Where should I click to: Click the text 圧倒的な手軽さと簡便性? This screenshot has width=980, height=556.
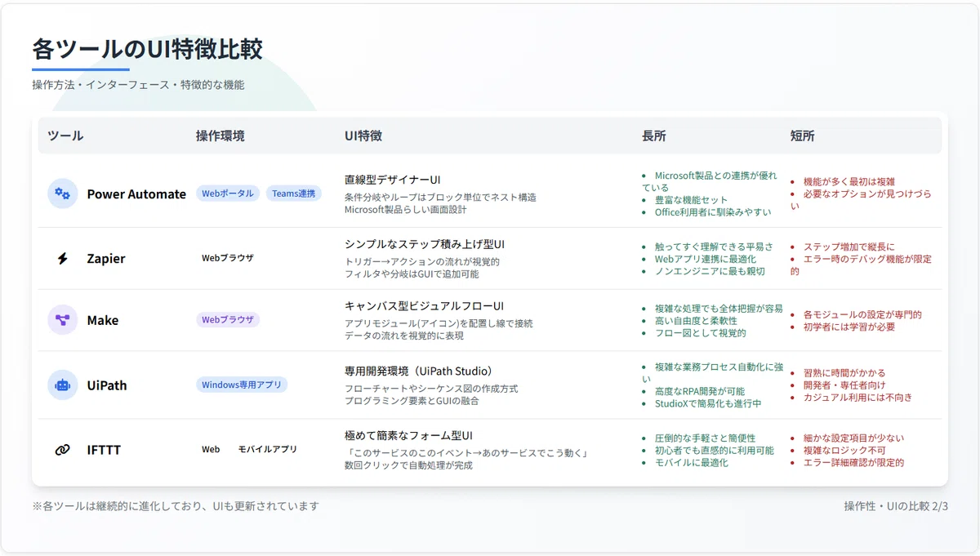(705, 438)
